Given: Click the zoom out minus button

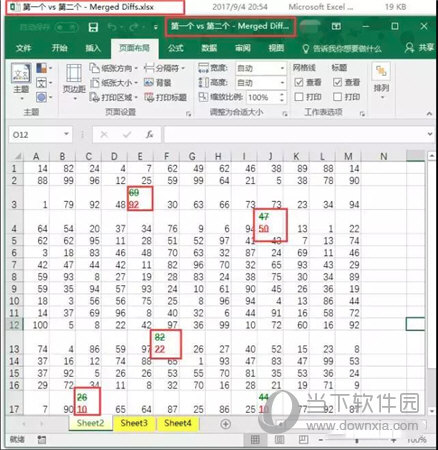Looking at the screenshot, I should (x=321, y=440).
